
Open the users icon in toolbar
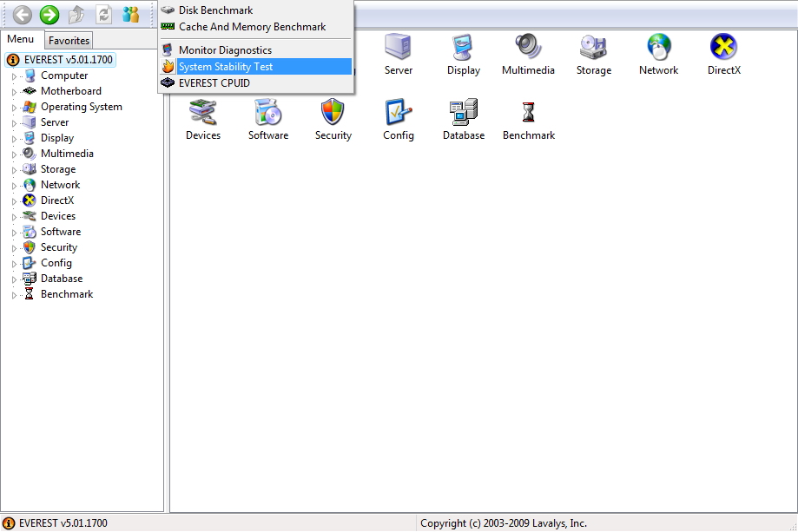tap(131, 15)
